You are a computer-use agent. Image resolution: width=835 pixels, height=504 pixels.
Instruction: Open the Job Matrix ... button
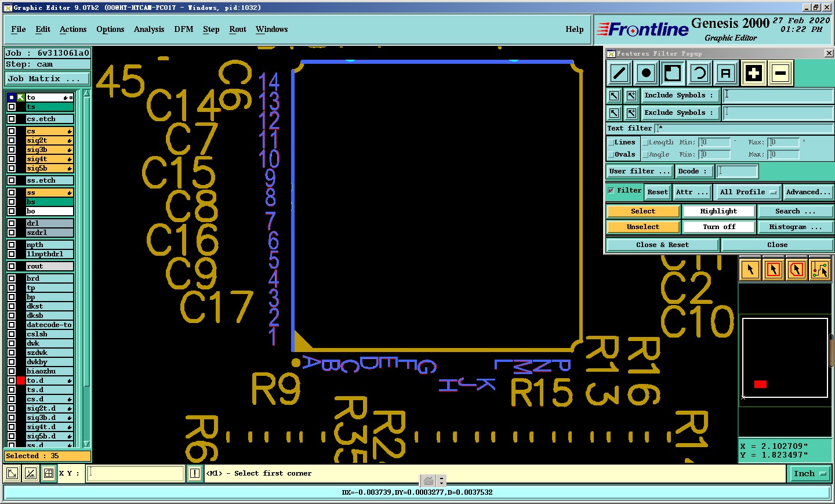click(48, 78)
